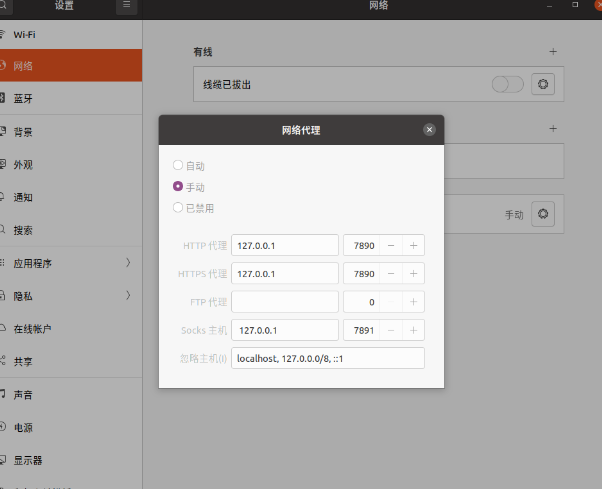Click the HTTP proxy address field

pyautogui.click(x=285, y=245)
